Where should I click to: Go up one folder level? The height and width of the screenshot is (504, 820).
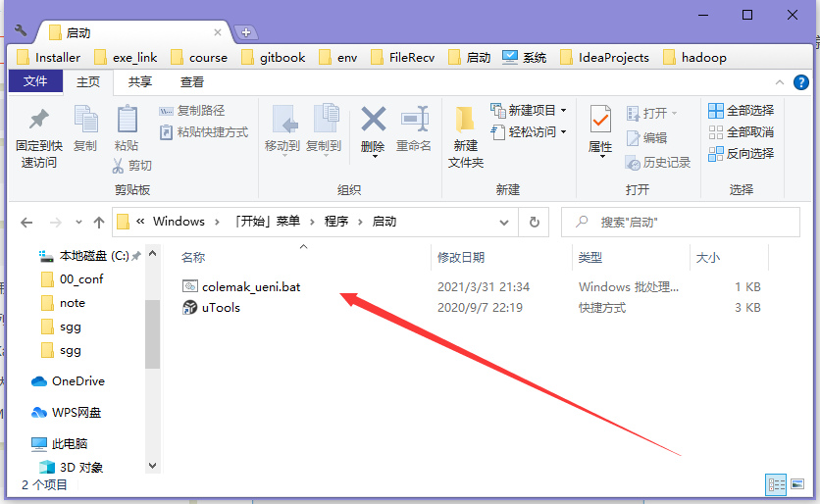coord(99,223)
